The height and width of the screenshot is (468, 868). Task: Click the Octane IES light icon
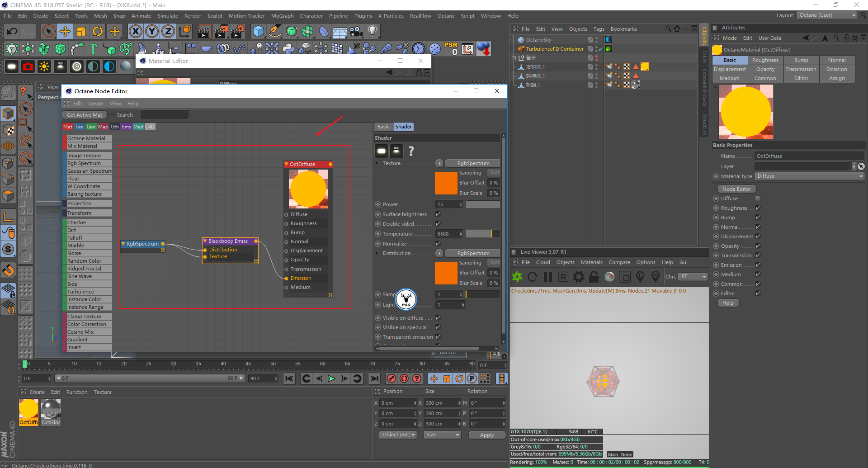coord(61,66)
